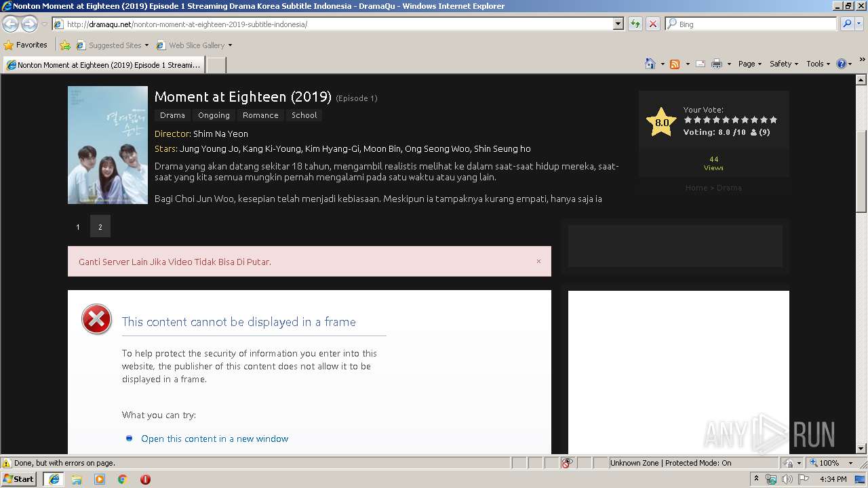Click the volume speaker tray icon
868x488 pixels.
pos(787,479)
